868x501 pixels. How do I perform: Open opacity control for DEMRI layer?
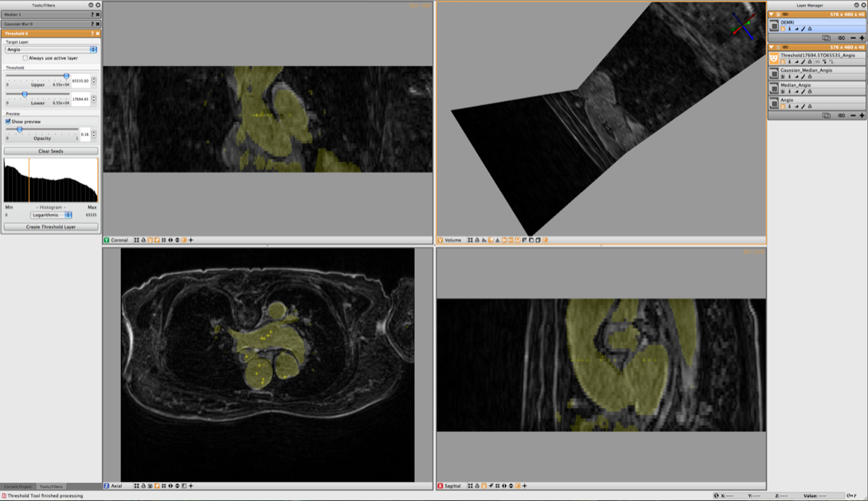pos(796,29)
